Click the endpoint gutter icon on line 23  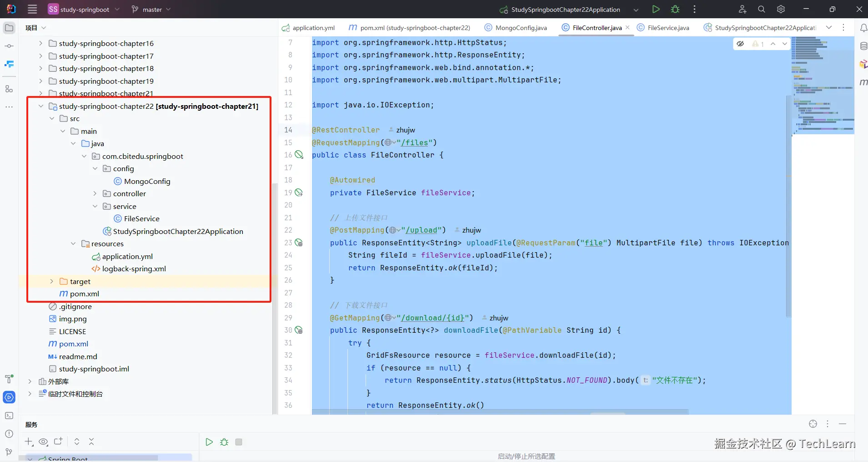click(299, 243)
